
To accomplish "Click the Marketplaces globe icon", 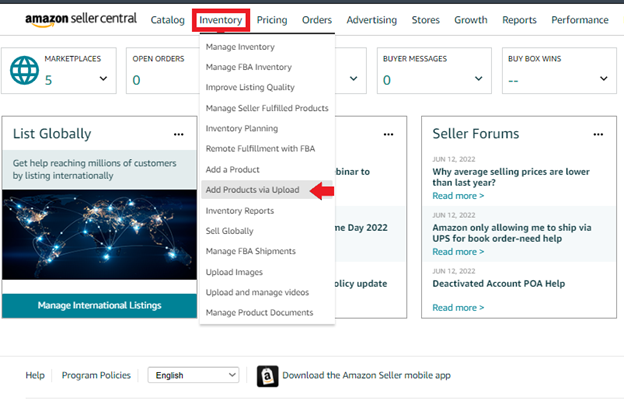I will click(24, 70).
